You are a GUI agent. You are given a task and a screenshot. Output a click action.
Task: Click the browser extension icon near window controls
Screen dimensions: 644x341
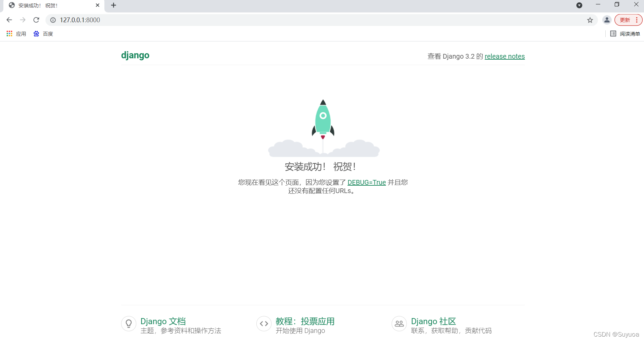580,5
